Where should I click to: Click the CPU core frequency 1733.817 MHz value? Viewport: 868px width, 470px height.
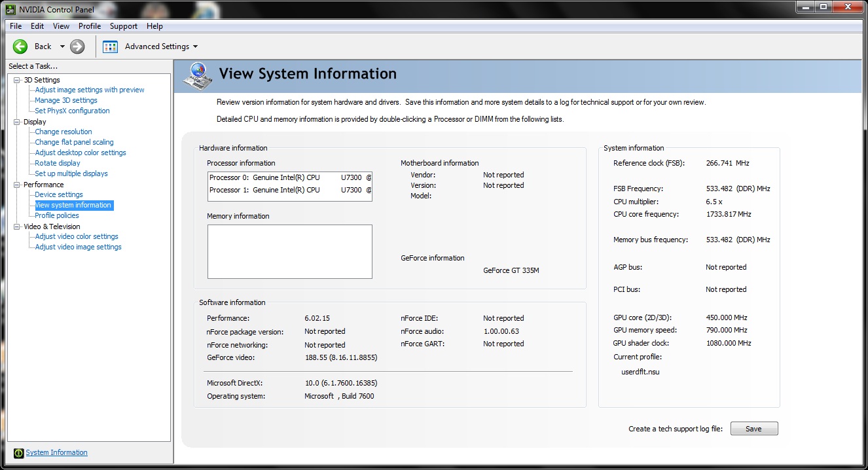728,214
